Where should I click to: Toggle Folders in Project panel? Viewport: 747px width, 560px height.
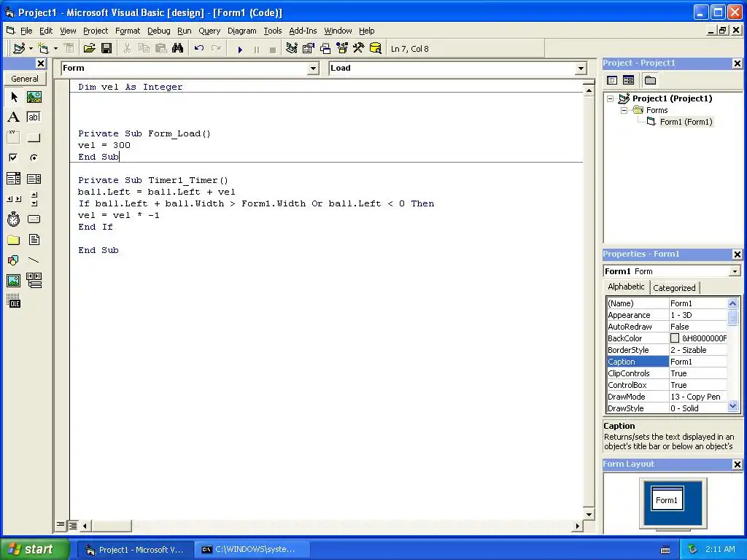click(650, 80)
